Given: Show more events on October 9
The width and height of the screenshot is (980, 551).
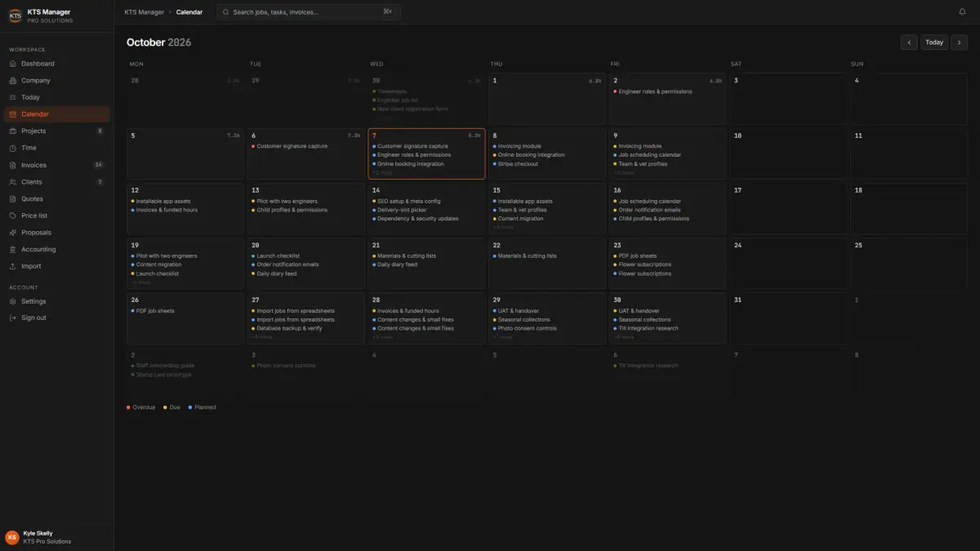Looking at the screenshot, I should click(623, 173).
